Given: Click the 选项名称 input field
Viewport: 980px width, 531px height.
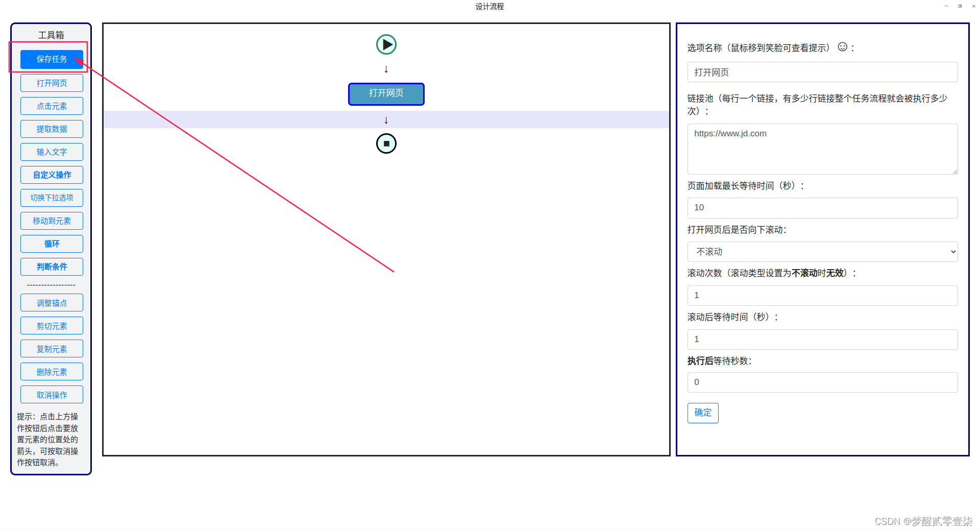Looking at the screenshot, I should pos(822,72).
